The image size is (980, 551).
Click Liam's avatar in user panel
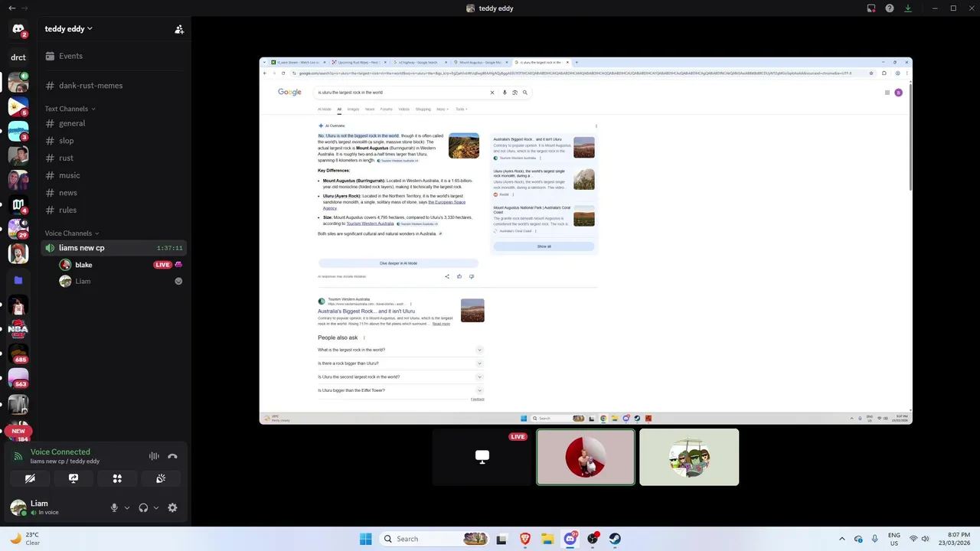pos(18,507)
